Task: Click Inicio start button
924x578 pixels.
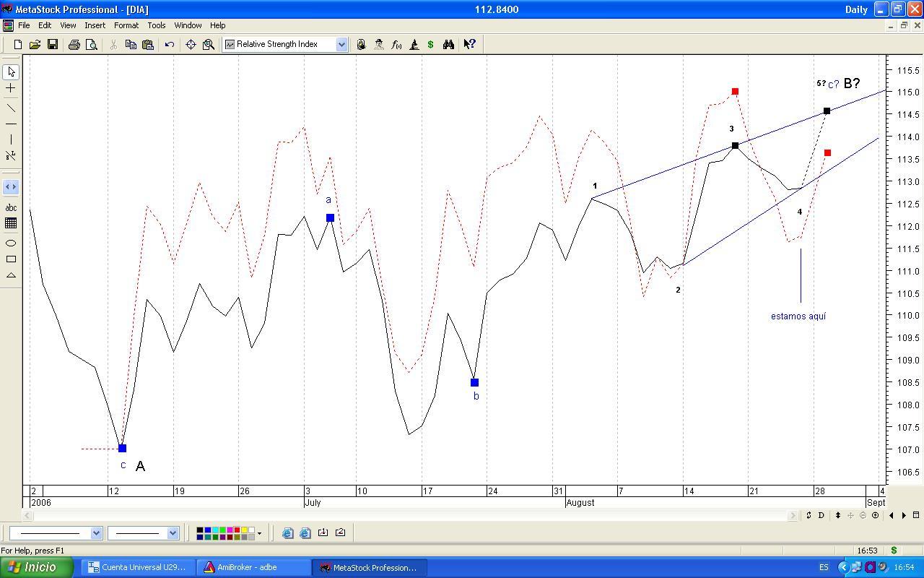Action: point(36,567)
